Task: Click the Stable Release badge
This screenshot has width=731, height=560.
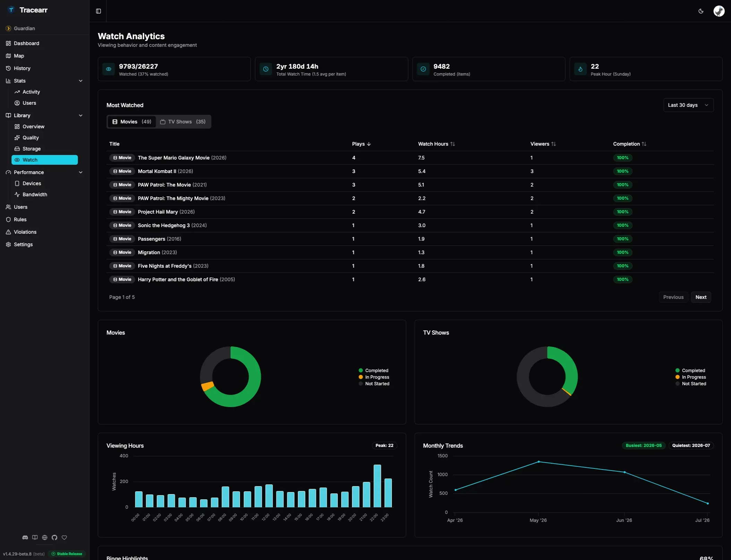Action: tap(67, 554)
